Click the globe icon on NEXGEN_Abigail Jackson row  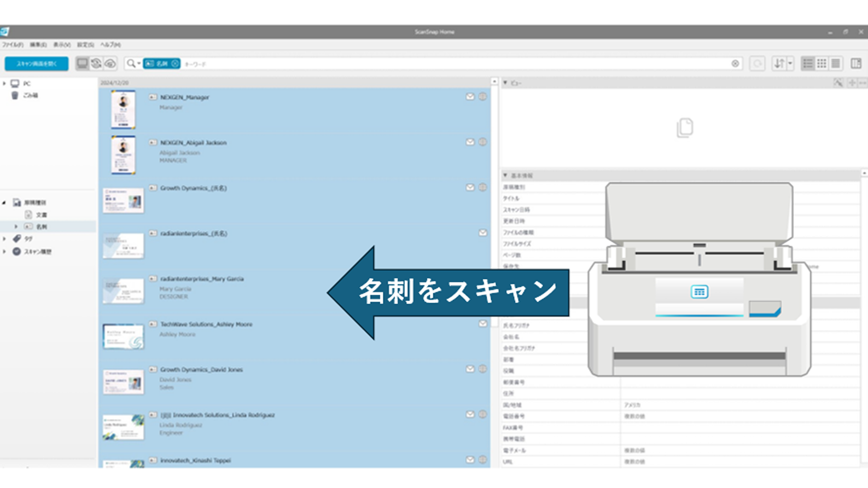pos(482,142)
